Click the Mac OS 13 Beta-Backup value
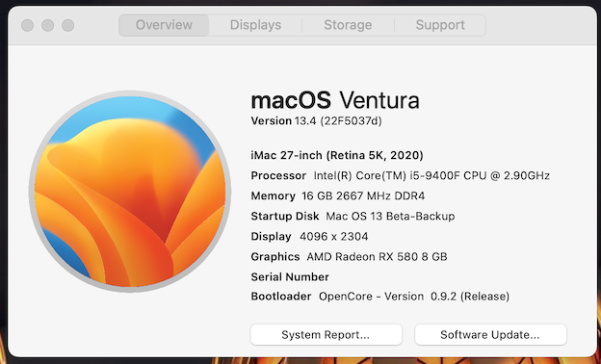 point(390,216)
